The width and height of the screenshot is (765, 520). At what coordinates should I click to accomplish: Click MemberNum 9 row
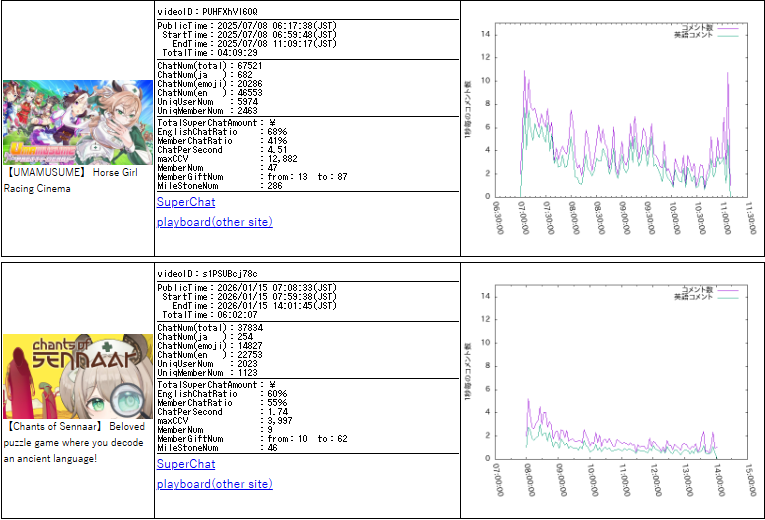[215, 430]
